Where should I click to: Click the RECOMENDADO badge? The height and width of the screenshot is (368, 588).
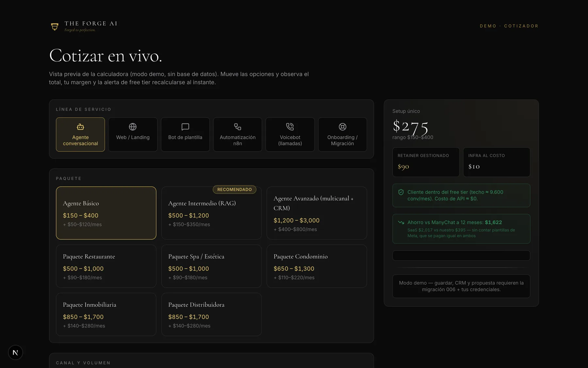235,189
